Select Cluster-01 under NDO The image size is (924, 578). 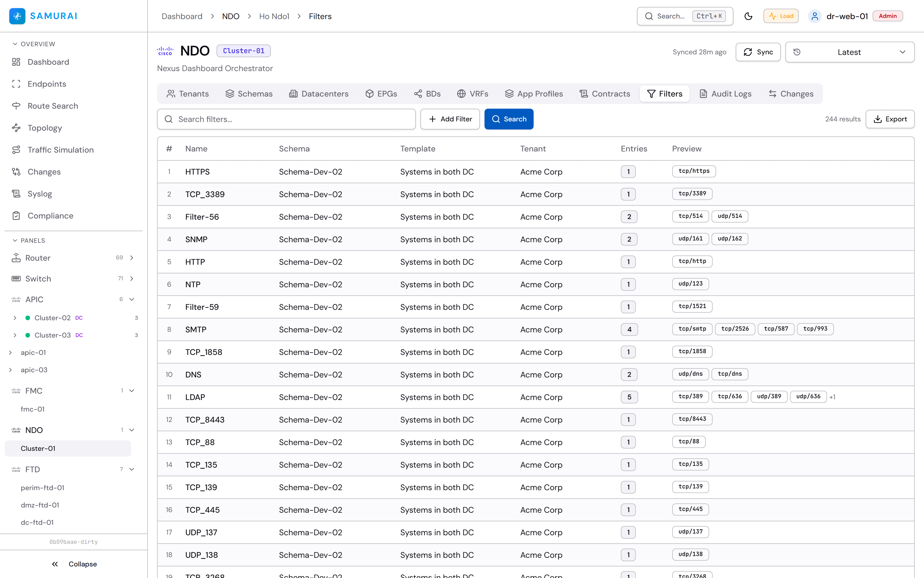tap(68, 449)
